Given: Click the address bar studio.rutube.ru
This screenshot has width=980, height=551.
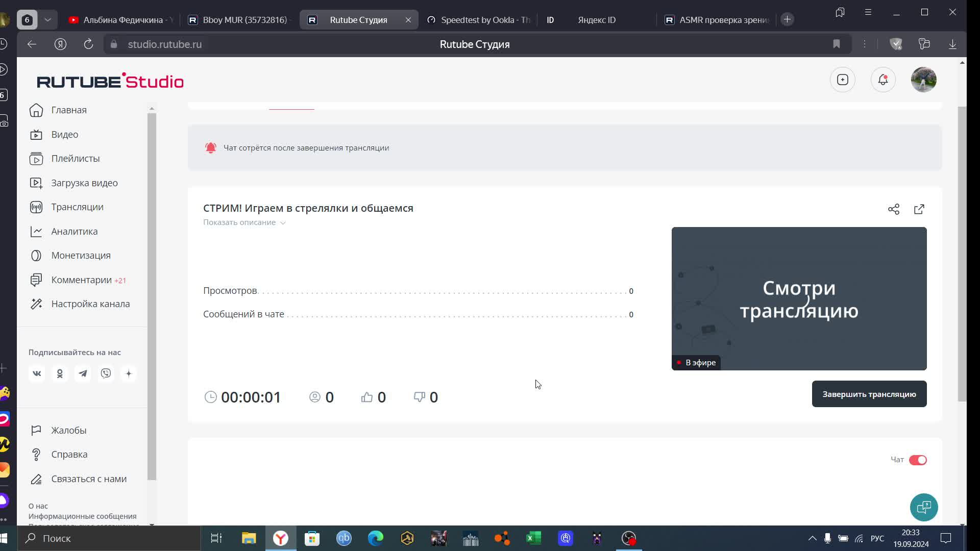Looking at the screenshot, I should [164, 44].
